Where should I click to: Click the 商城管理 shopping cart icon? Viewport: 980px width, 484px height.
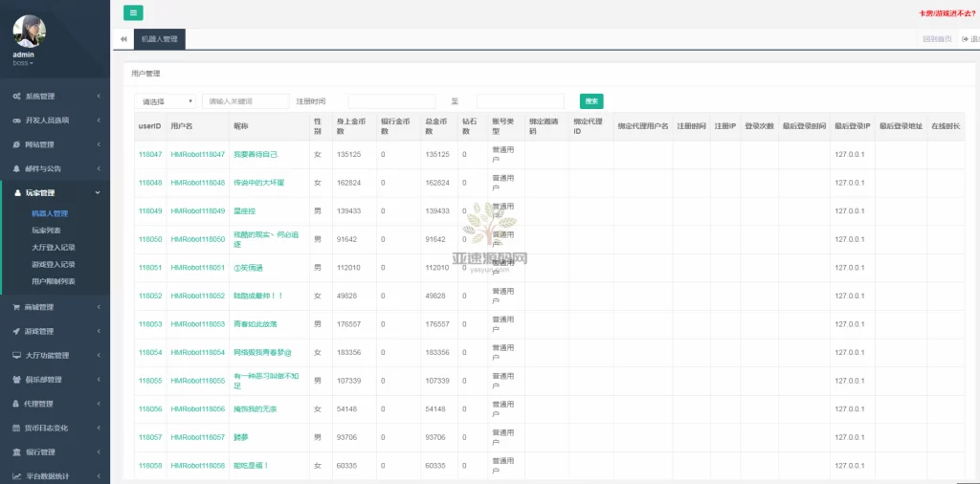tap(17, 307)
